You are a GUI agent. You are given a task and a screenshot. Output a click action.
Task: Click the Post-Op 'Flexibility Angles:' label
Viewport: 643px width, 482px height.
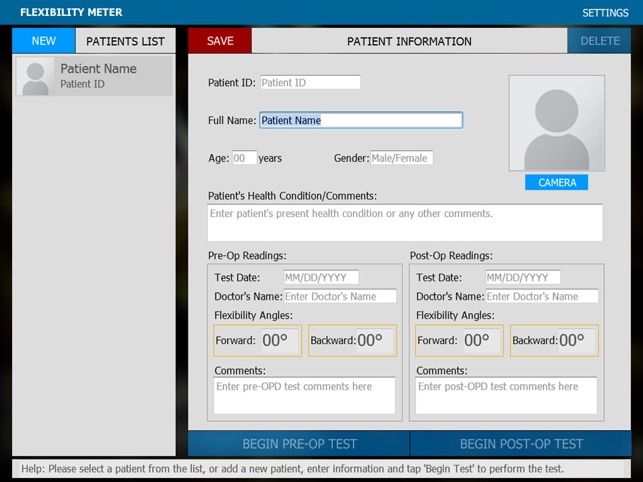[x=455, y=315]
